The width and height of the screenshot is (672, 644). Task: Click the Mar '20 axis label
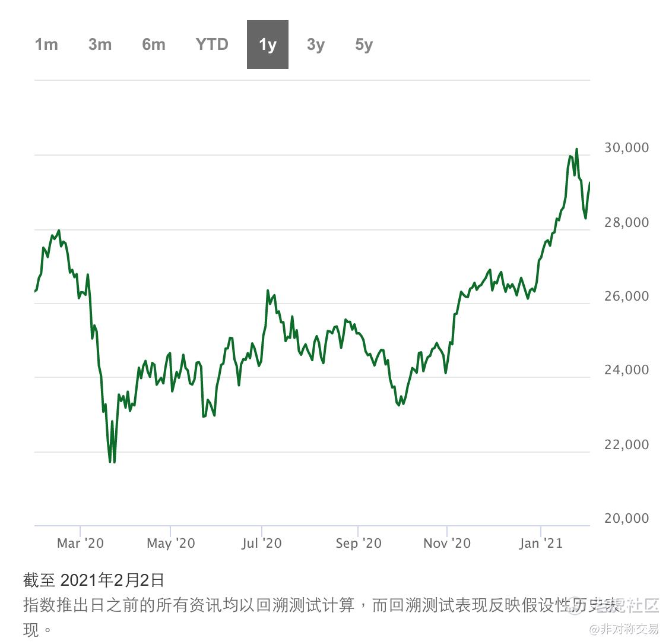tap(80, 543)
